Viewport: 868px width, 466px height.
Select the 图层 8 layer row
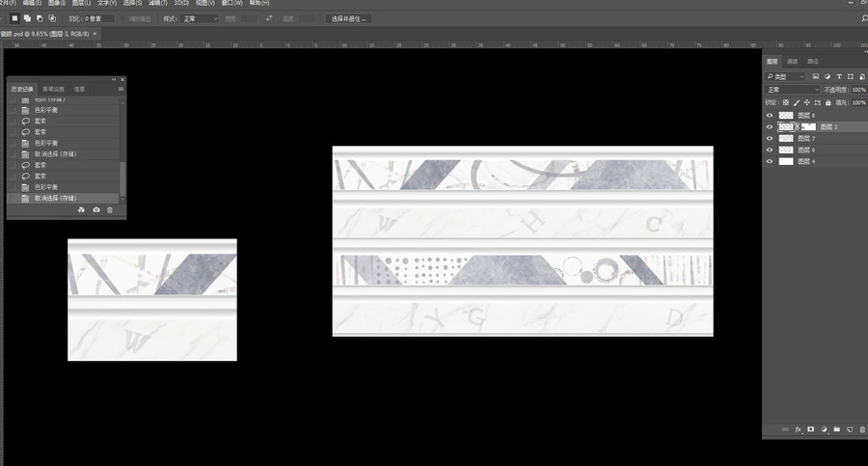tap(815, 115)
